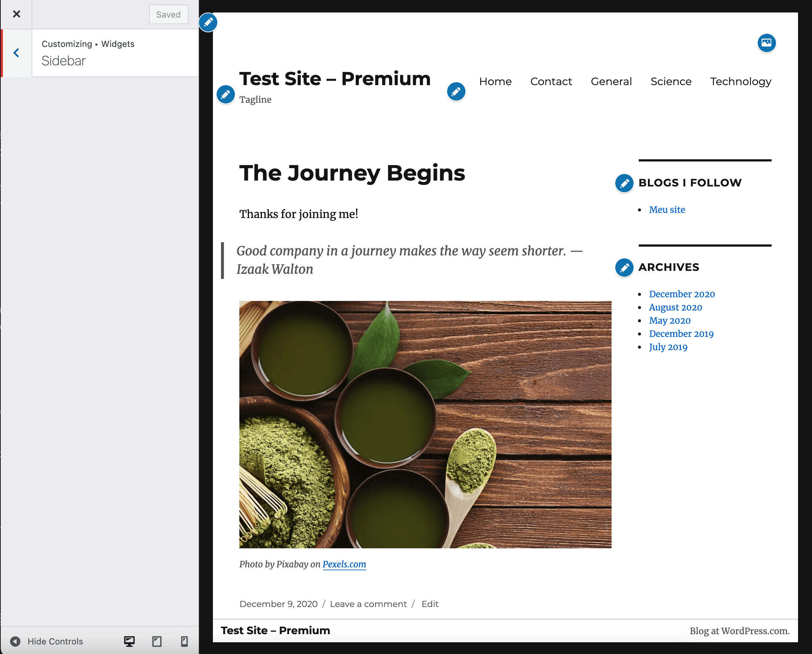Screen dimensions: 812x654
Task: Click the Leave a comment link
Action: 368,604
